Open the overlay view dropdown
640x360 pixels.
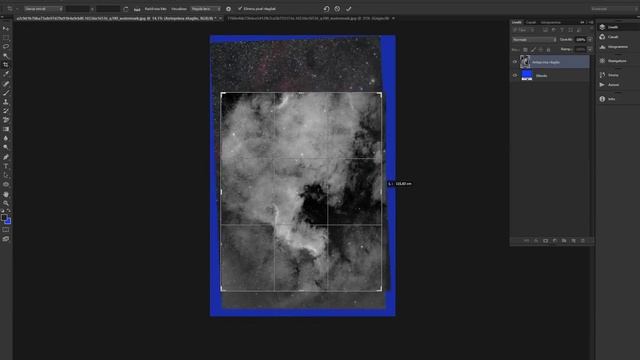tap(206, 9)
